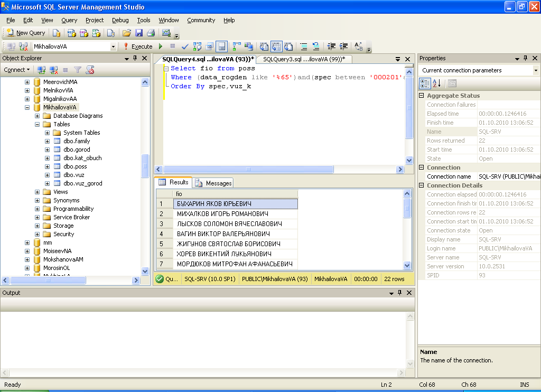Screen dimensions: 541x392
Task: Toggle auto-hide pin on Output panel
Action: (400, 293)
